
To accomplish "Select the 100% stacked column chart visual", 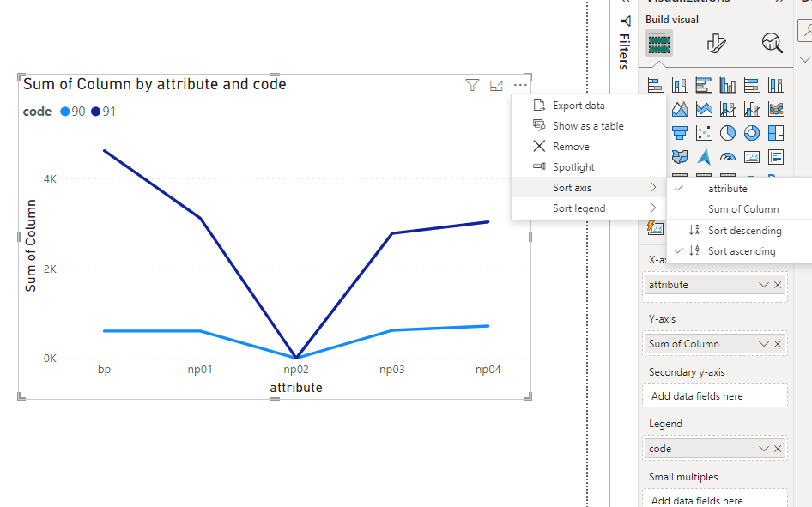I will (x=776, y=85).
